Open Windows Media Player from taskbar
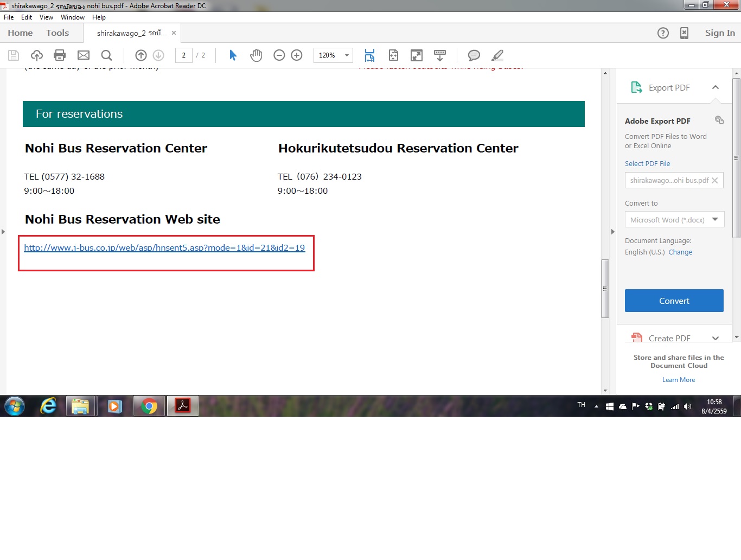This screenshot has width=741, height=560. point(114,406)
